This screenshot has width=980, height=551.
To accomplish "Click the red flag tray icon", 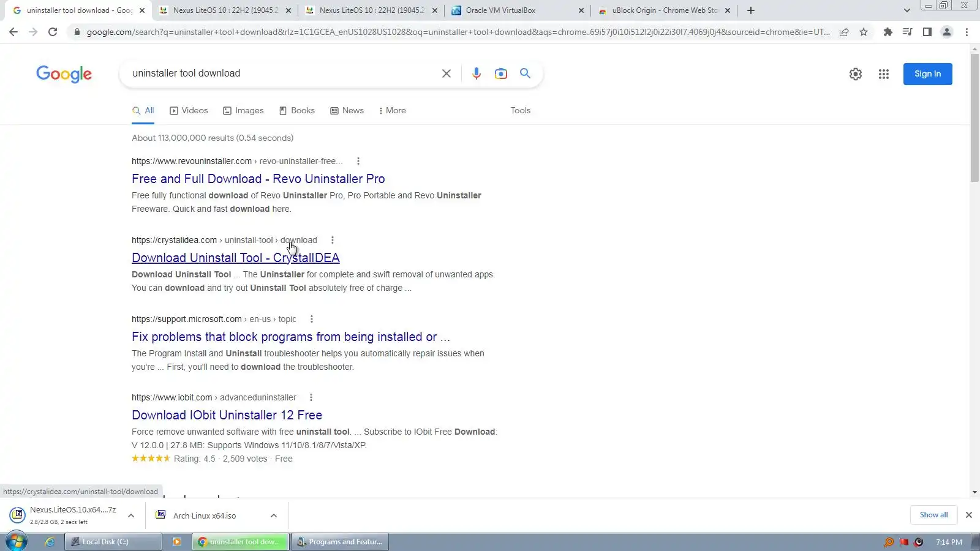I will tap(904, 542).
